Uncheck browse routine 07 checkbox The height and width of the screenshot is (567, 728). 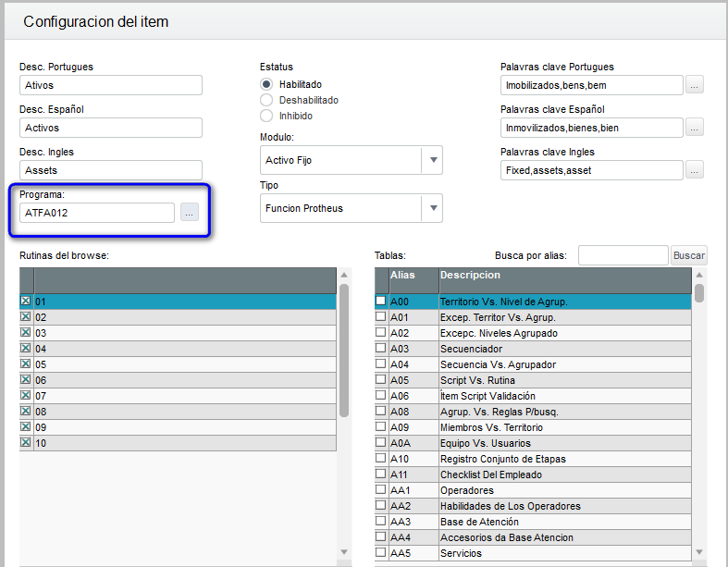click(26, 395)
